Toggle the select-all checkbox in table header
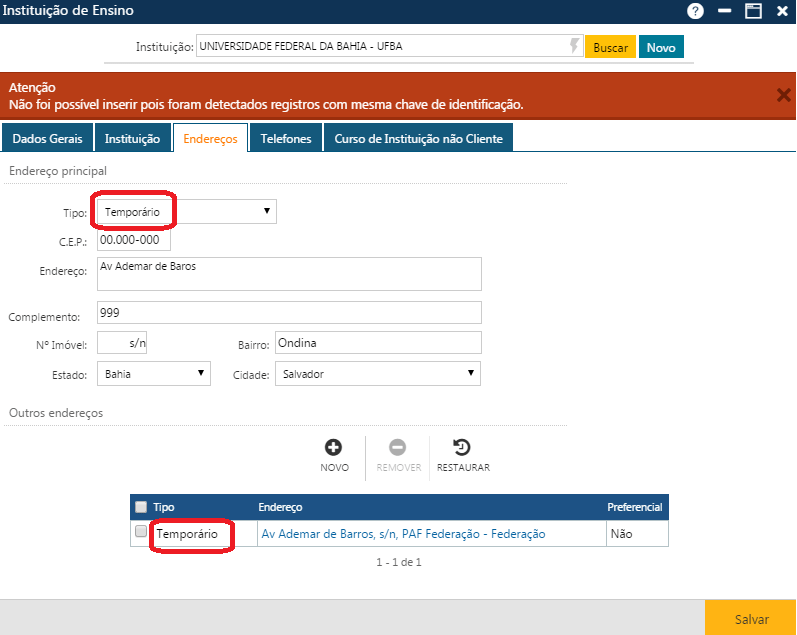The width and height of the screenshot is (797, 635). 141,507
